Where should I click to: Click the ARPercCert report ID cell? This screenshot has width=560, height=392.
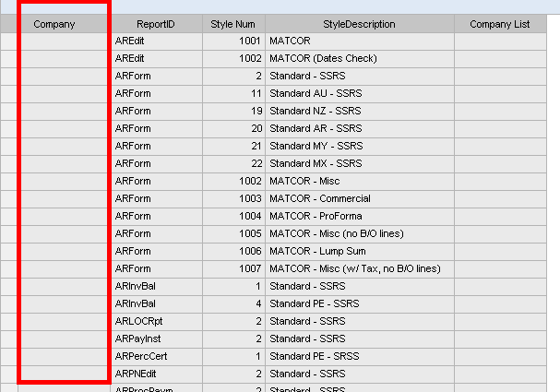click(157, 356)
